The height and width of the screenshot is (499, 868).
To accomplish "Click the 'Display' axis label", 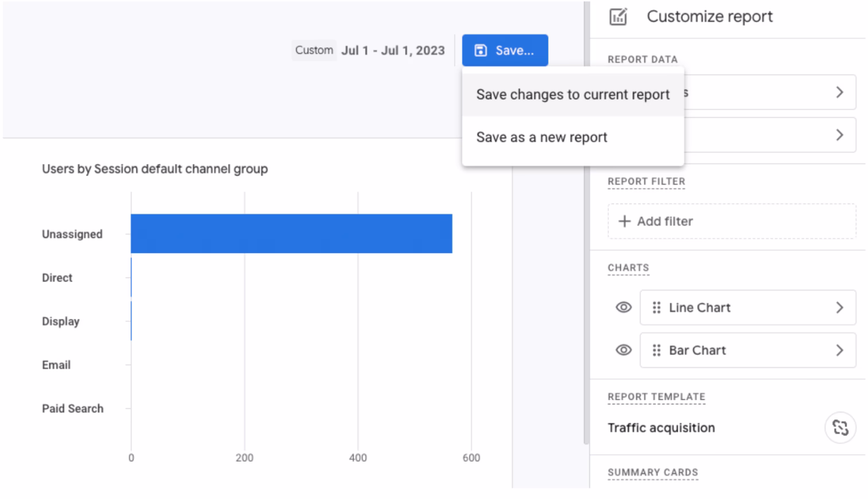I will (61, 321).
